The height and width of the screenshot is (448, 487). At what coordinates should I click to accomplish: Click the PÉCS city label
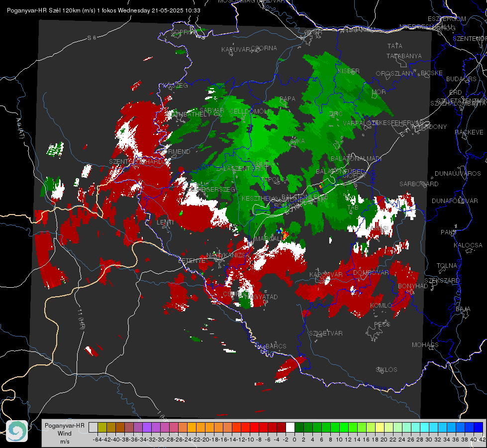click(x=382, y=324)
